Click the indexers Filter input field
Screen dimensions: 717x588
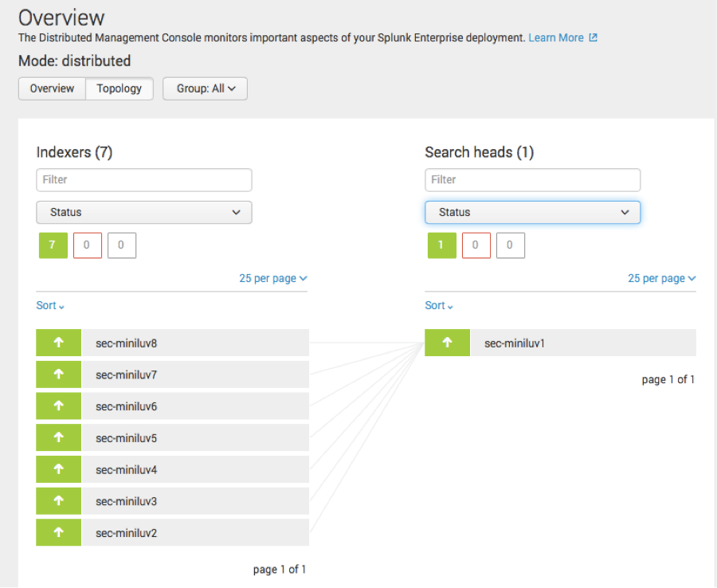point(144,180)
